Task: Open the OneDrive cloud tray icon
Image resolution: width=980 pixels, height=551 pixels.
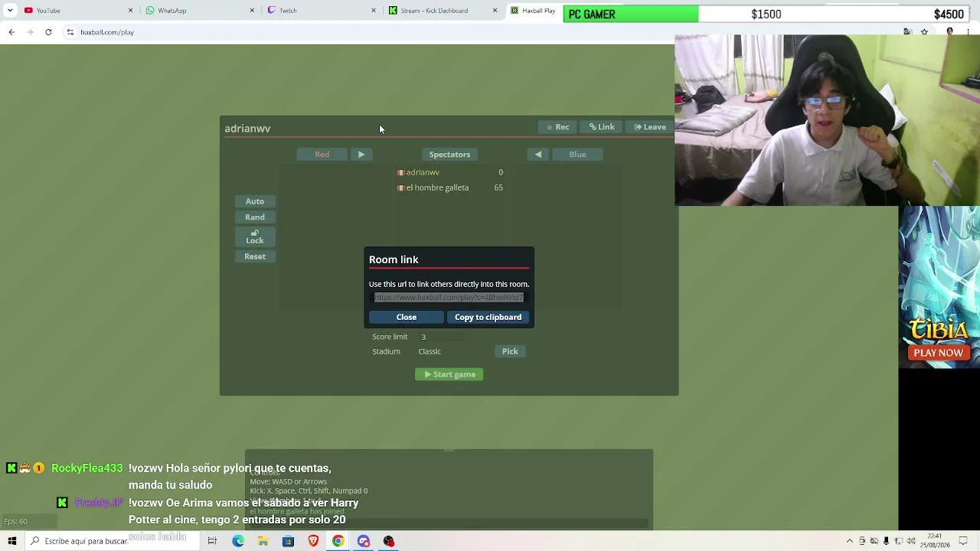Action: (874, 541)
